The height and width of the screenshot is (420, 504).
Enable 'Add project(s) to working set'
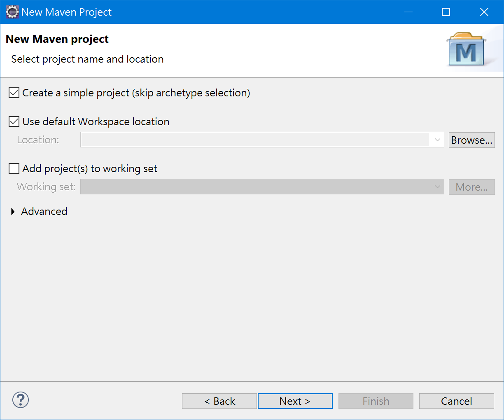point(14,168)
